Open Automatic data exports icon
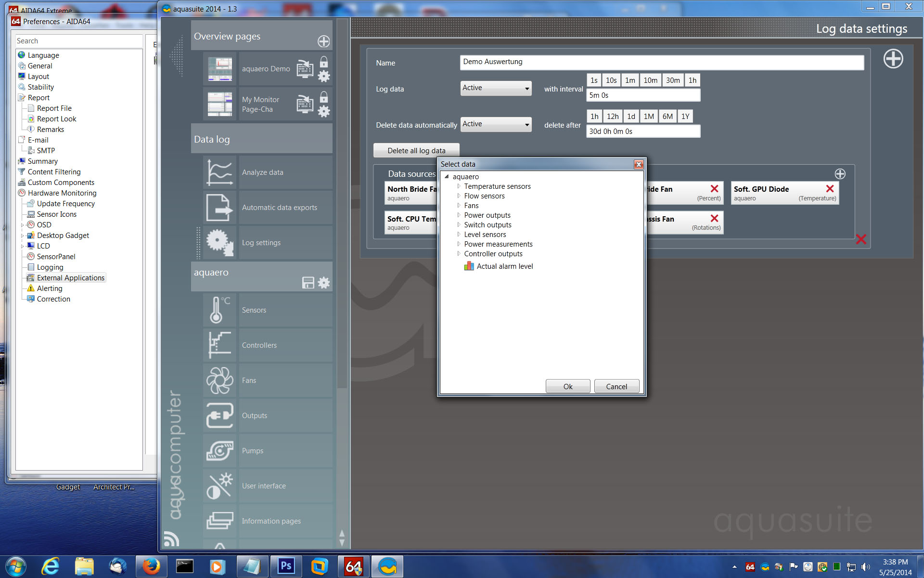 coord(219,207)
